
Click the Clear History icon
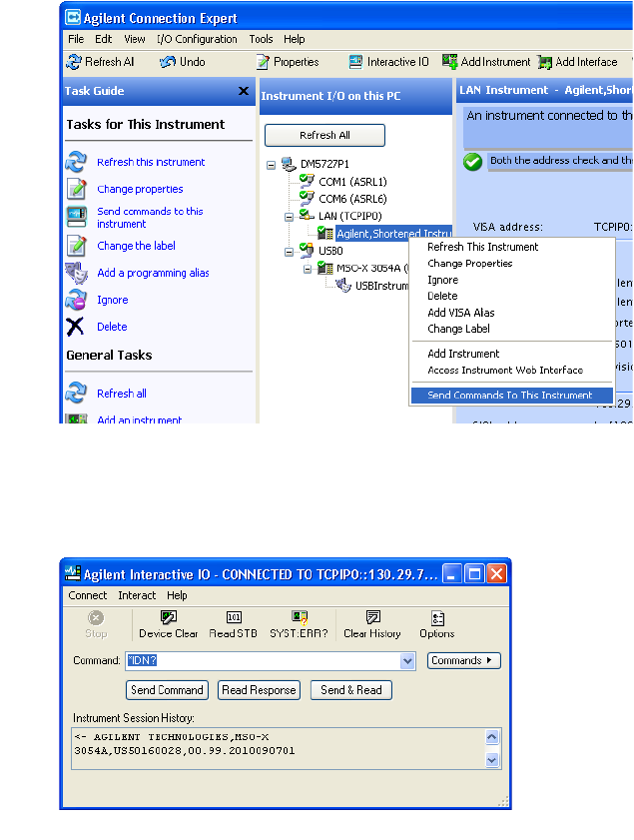[x=373, y=617]
